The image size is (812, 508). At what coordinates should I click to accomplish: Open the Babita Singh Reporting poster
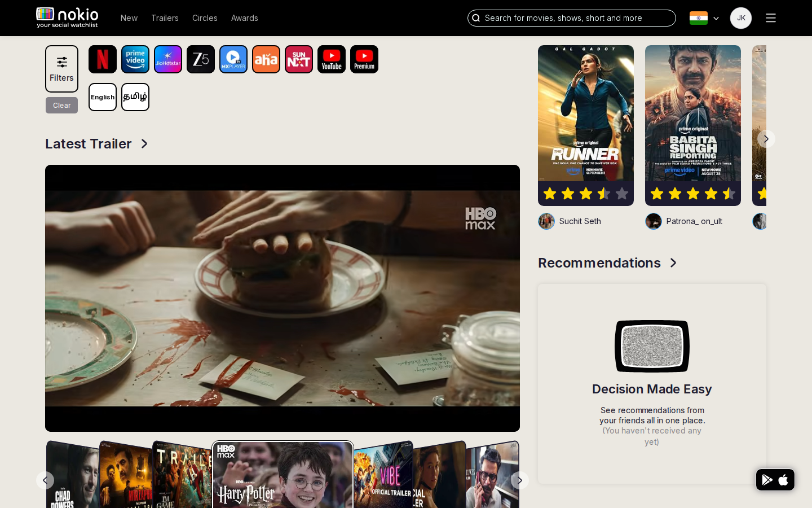tap(693, 113)
